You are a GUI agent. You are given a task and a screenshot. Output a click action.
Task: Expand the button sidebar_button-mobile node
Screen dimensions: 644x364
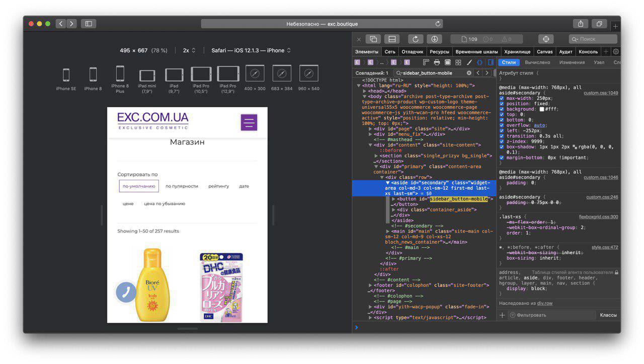point(393,199)
